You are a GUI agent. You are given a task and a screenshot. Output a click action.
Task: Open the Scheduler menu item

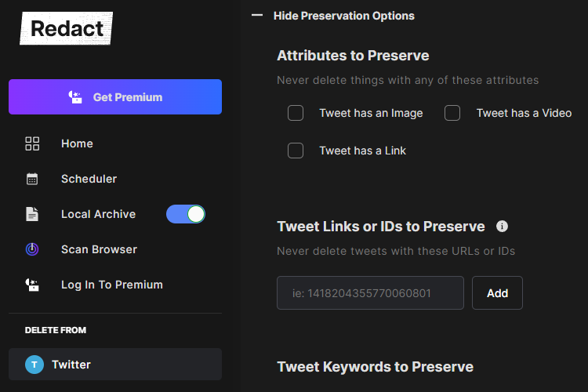(x=89, y=179)
